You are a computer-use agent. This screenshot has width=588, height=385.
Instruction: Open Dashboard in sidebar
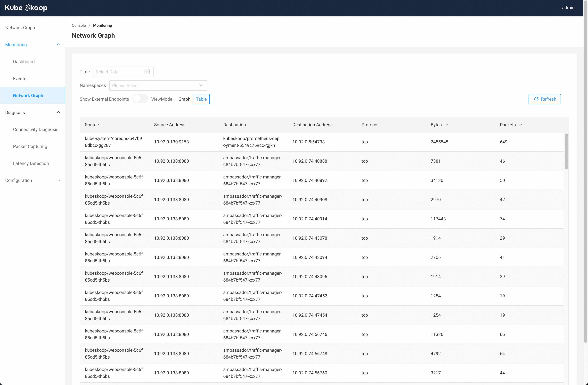pyautogui.click(x=24, y=62)
